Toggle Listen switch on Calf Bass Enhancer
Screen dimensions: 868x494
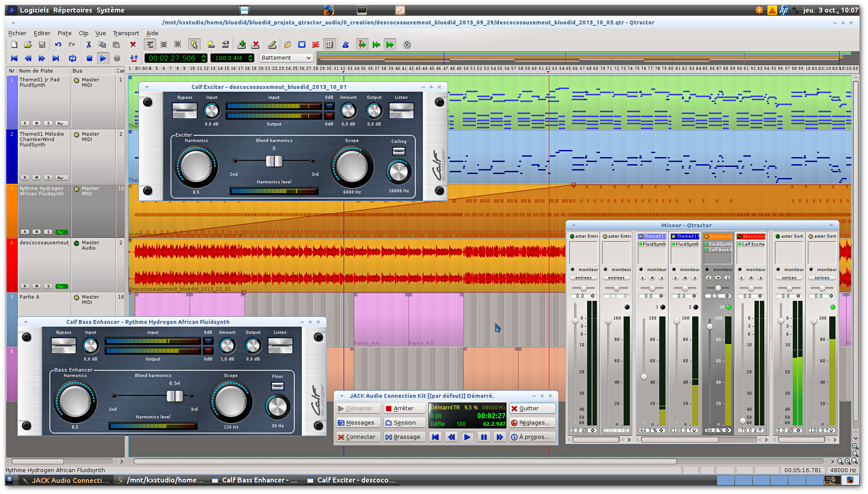coord(280,346)
